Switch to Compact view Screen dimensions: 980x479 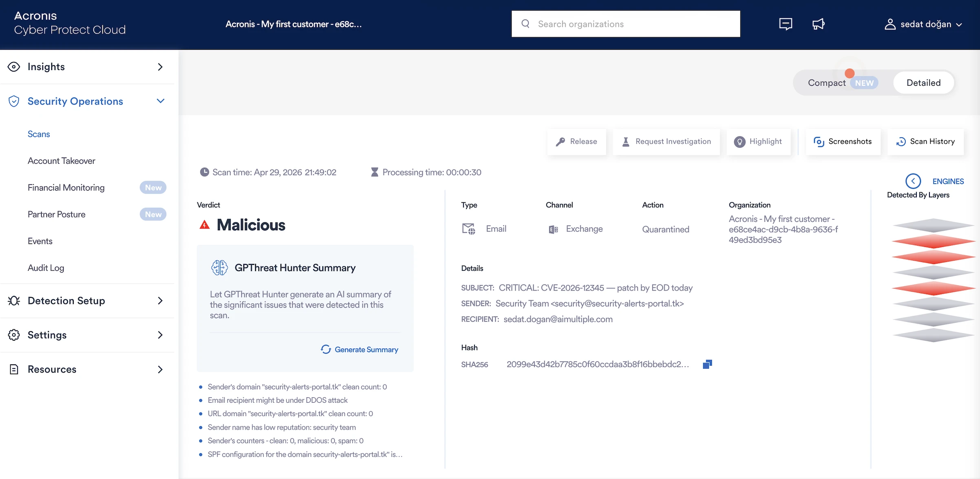[827, 83]
